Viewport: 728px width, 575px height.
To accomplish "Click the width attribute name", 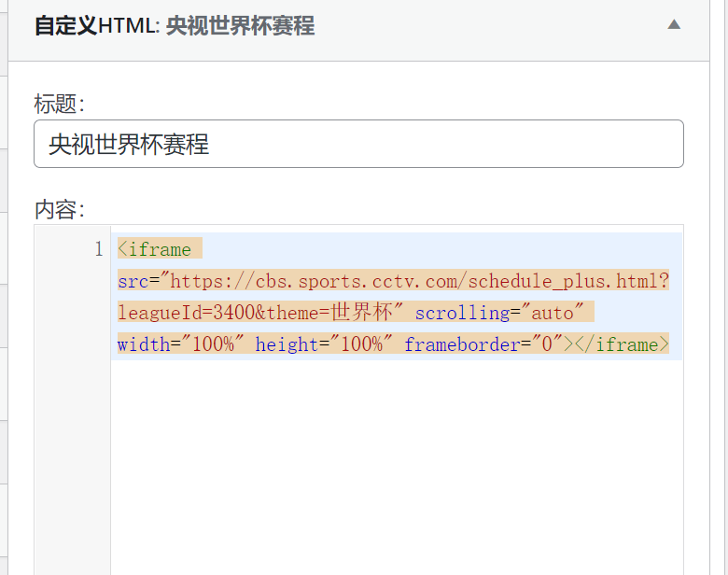I will click(144, 344).
